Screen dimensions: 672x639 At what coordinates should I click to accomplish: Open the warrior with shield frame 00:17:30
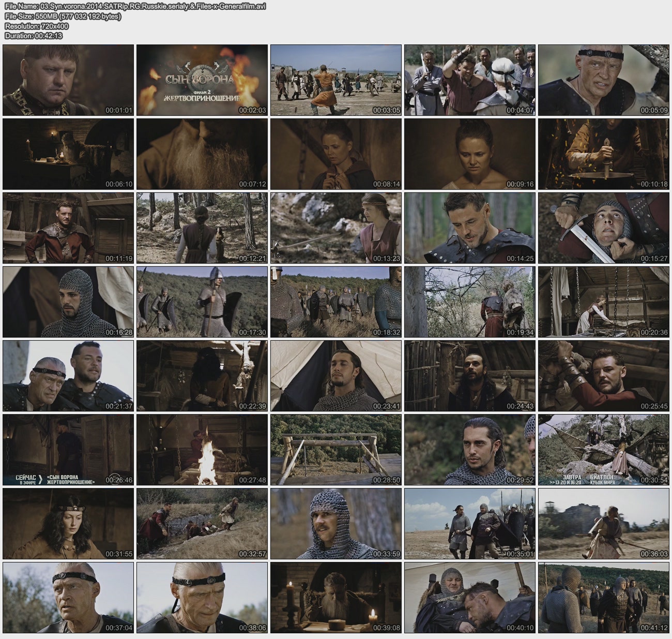tap(202, 302)
